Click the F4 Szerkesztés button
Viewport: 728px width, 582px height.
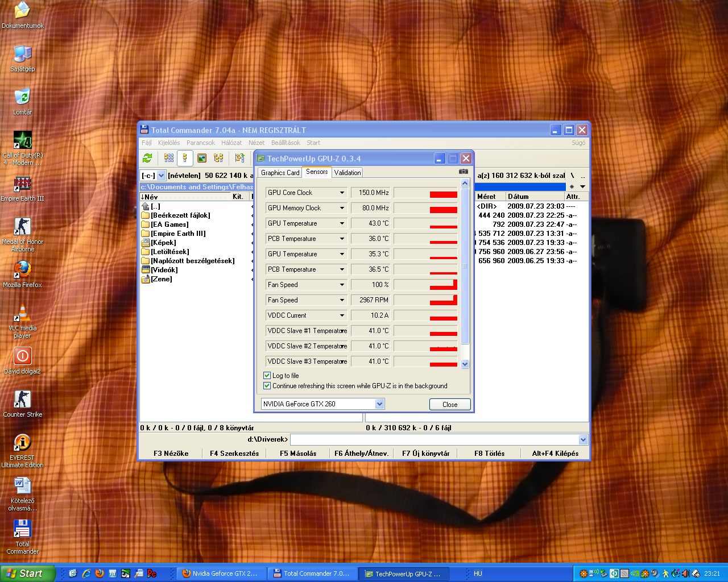[234, 453]
